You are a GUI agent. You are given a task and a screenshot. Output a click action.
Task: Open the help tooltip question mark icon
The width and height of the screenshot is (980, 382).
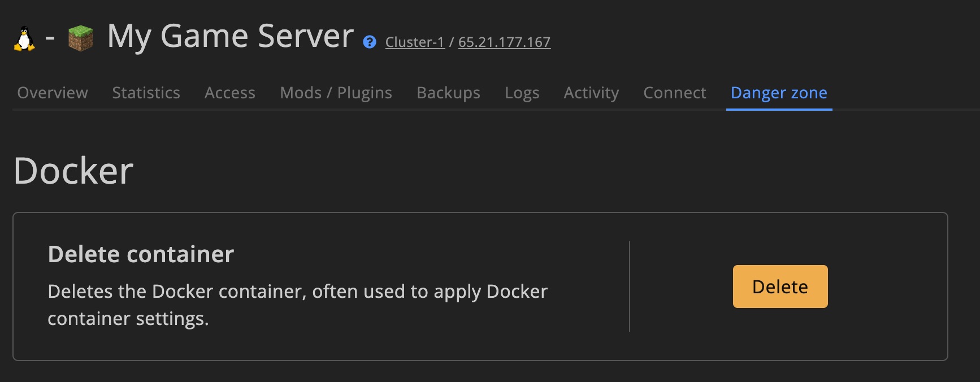click(x=369, y=41)
